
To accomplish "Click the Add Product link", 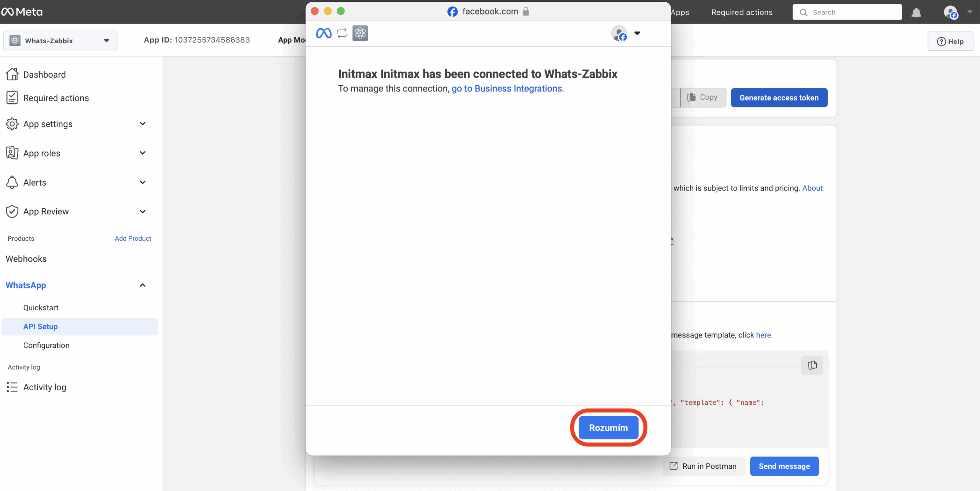I will (x=133, y=238).
